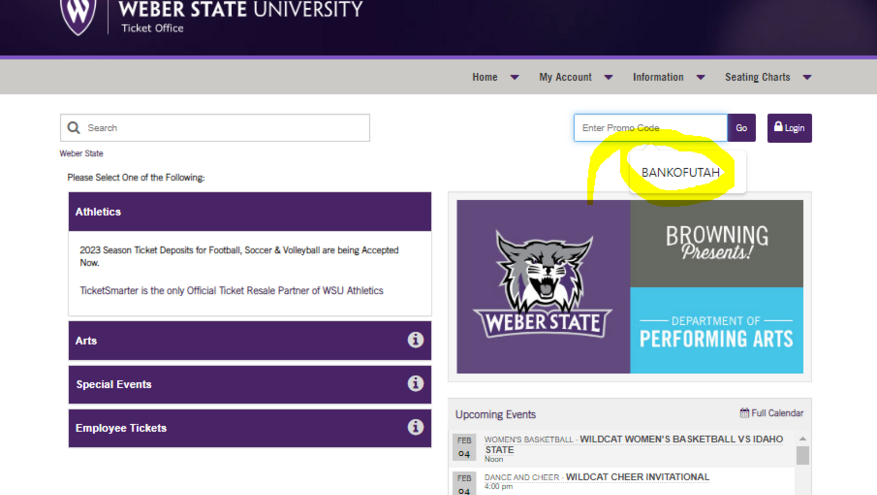Open the My Account menu
This screenshot has width=877, height=495.
[x=565, y=77]
